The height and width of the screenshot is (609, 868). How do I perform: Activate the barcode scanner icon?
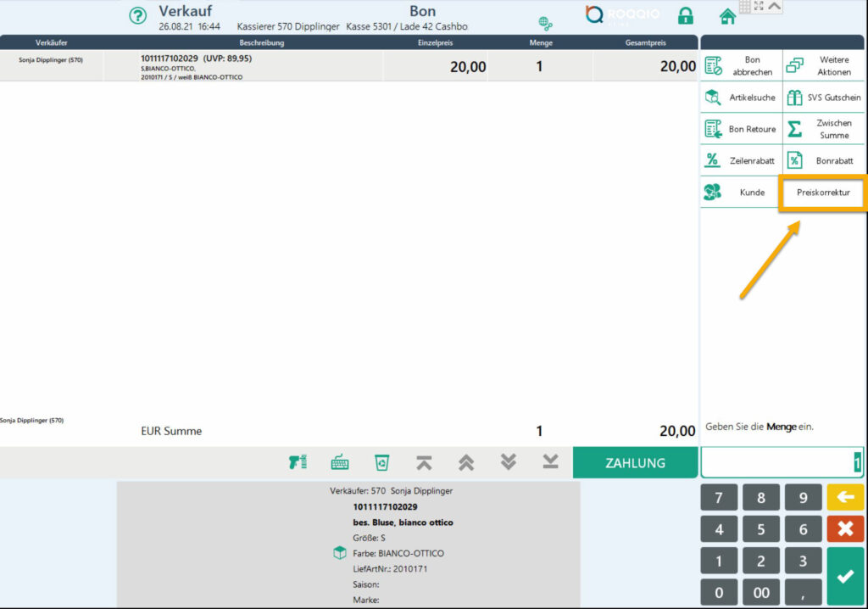click(x=298, y=462)
